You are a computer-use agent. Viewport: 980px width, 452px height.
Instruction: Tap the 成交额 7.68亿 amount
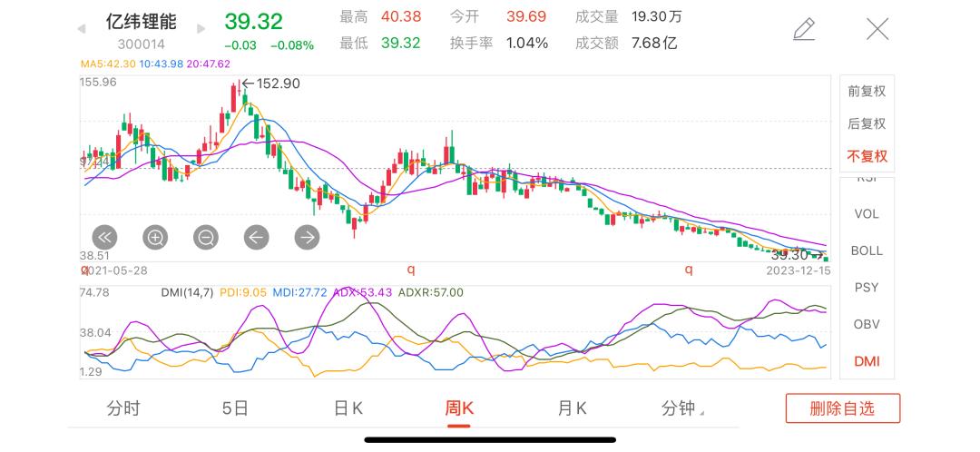coord(626,44)
